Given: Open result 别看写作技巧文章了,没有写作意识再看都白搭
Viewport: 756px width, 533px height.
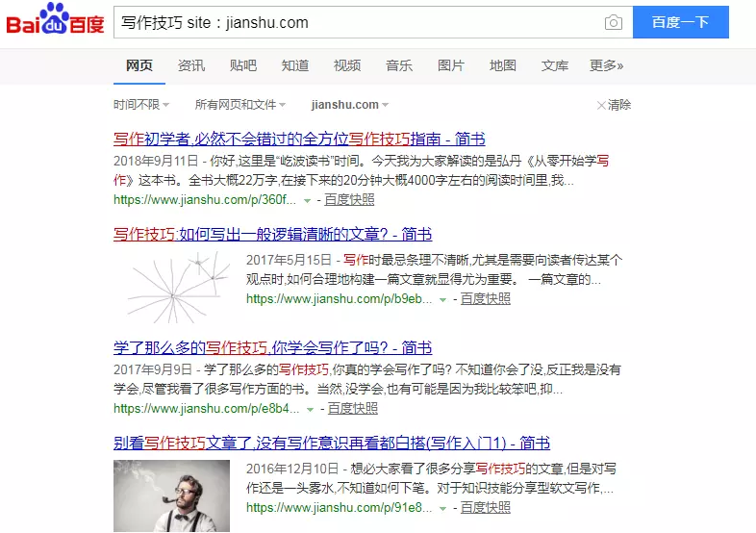Looking at the screenshot, I should 332,443.
